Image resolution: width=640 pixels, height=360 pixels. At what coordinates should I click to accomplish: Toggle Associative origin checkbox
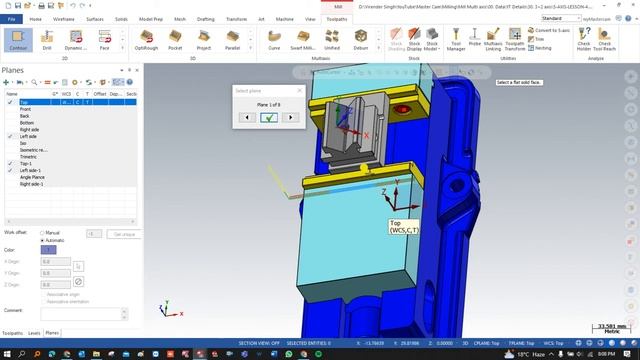click(x=44, y=294)
